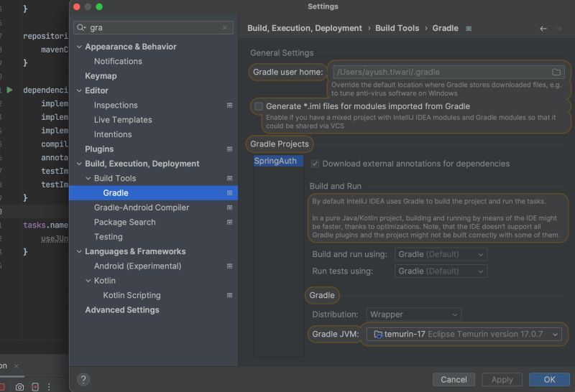The width and height of the screenshot is (575, 392).
Task: Click the project-level icon beside Gradle breadcrumb
Action: [x=469, y=28]
